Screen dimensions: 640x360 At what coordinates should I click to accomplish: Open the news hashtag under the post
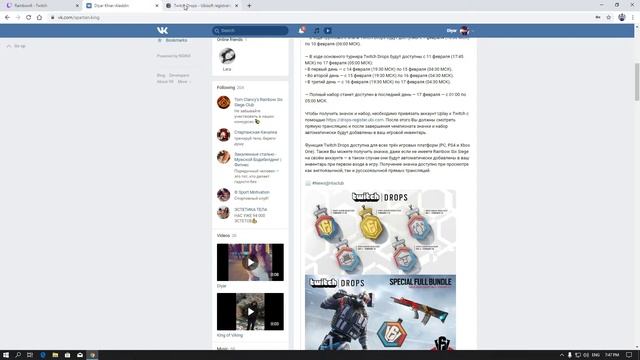328,183
